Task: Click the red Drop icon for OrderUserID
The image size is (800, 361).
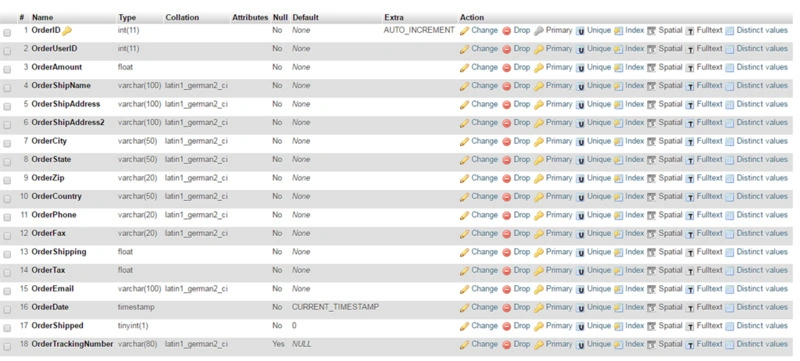Action: 507,49
